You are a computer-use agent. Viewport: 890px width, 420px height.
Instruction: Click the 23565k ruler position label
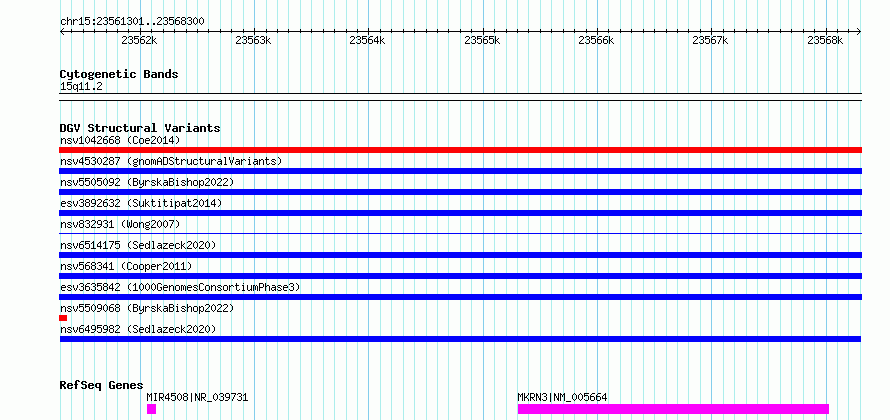[x=482, y=40]
